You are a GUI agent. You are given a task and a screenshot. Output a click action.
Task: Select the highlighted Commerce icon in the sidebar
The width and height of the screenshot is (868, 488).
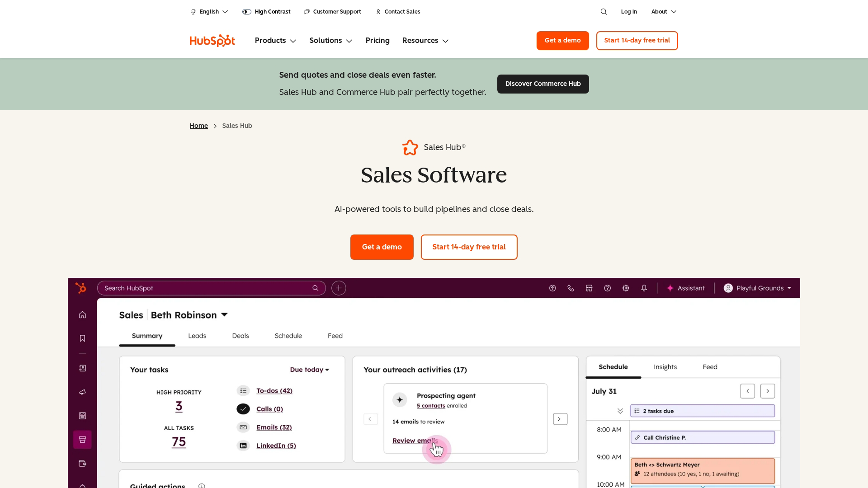(x=82, y=439)
